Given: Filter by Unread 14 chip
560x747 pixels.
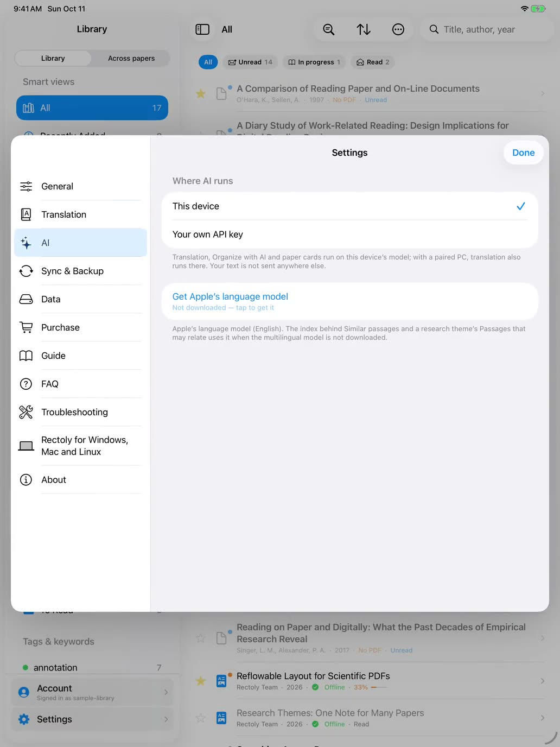Looking at the screenshot, I should click(250, 62).
